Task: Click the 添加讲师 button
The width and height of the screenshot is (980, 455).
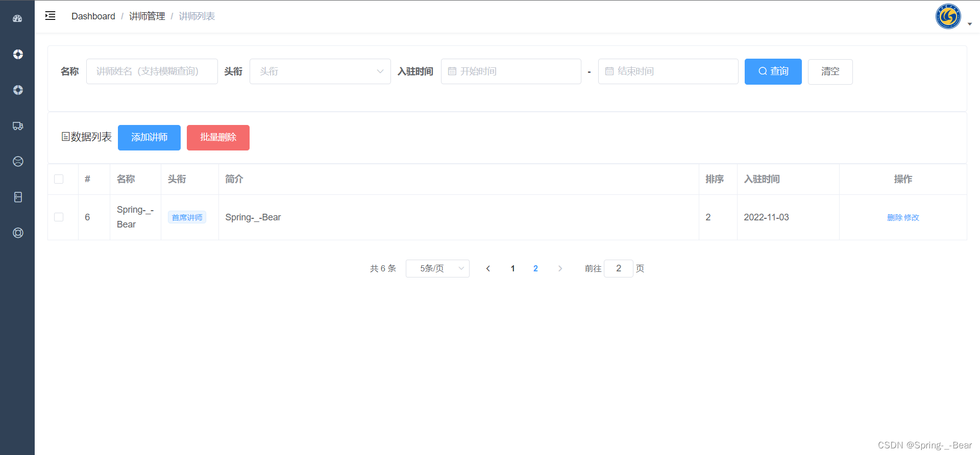Action: [x=149, y=138]
